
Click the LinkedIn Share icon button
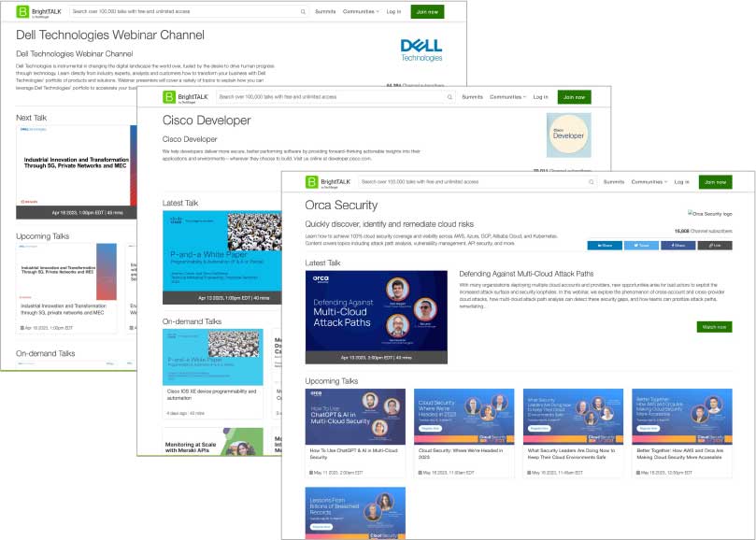(x=605, y=245)
